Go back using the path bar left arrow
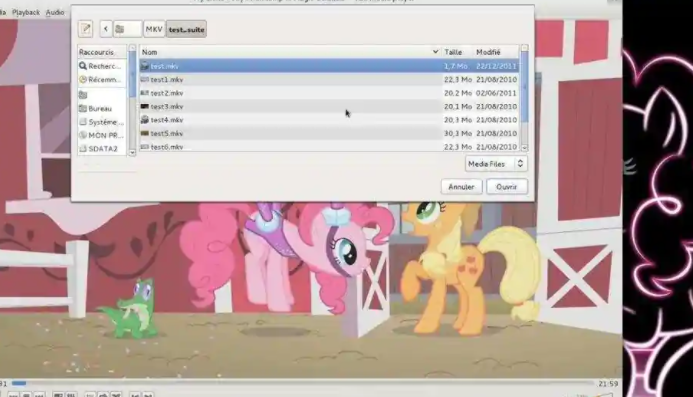Screen dimensions: 693x397 (x=106, y=29)
